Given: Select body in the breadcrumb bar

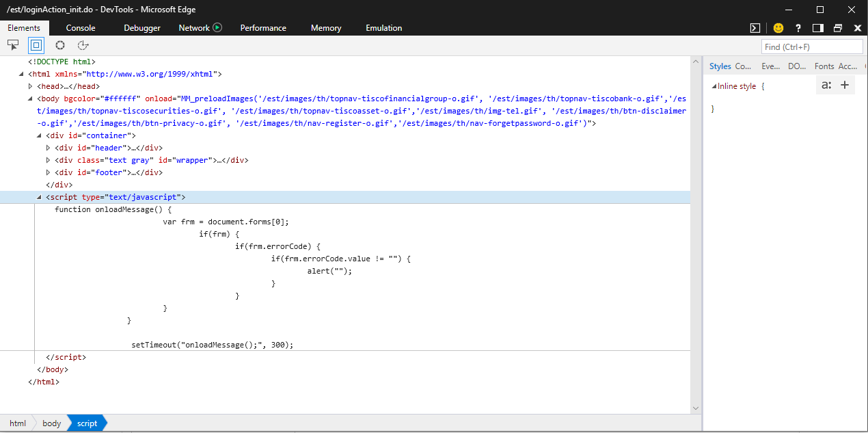Looking at the screenshot, I should click(x=52, y=423).
